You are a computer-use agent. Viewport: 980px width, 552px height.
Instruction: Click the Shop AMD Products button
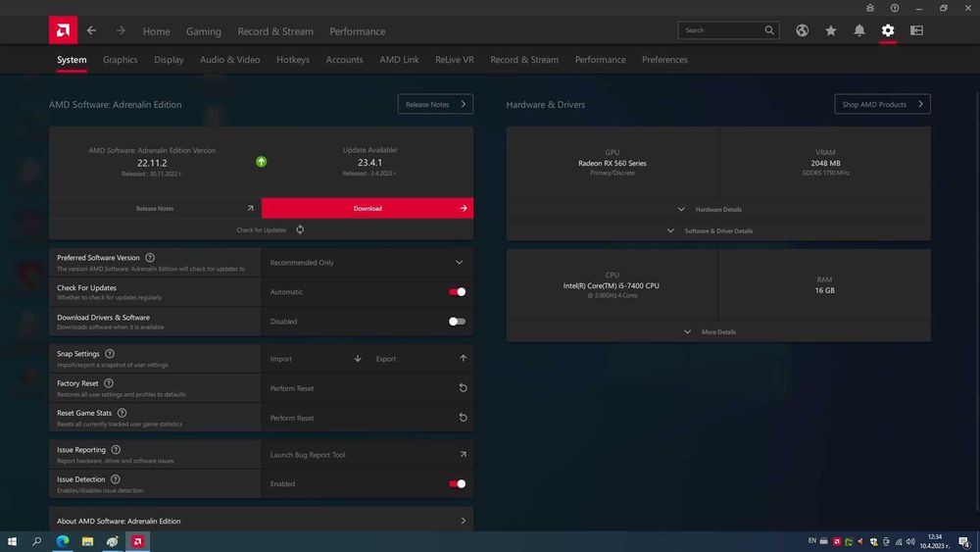(882, 104)
